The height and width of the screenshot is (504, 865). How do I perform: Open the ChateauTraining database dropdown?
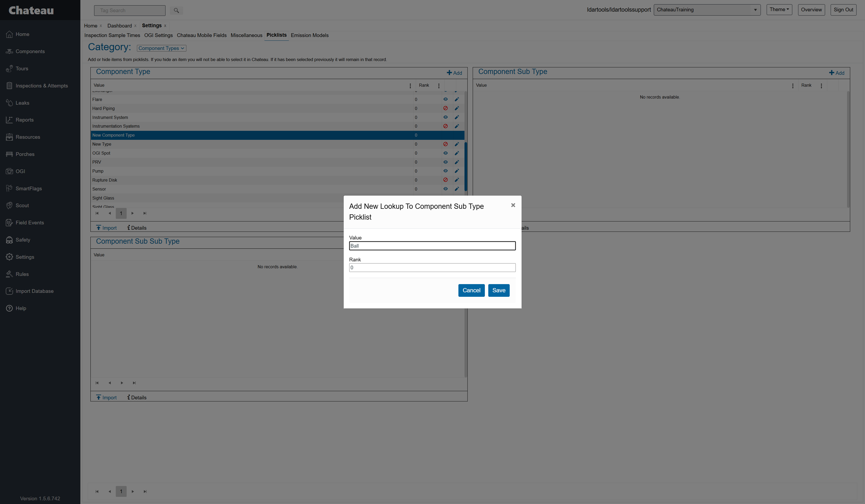coord(707,10)
